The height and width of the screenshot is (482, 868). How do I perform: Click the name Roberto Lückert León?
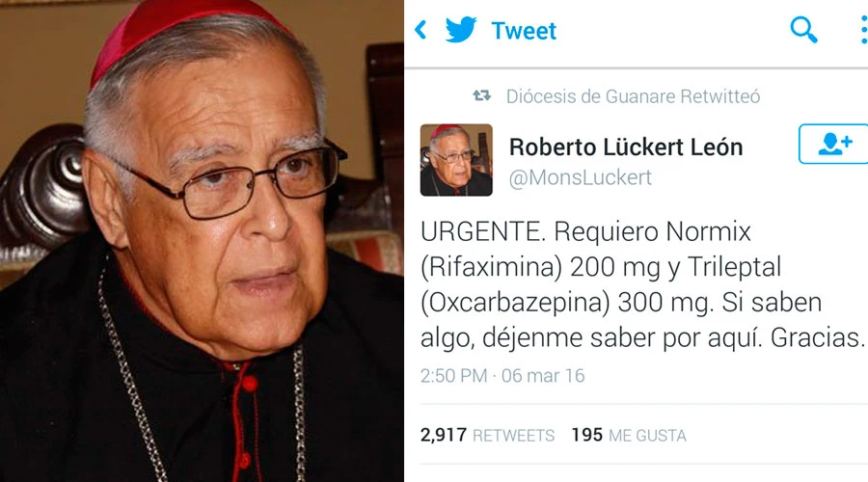tap(626, 147)
